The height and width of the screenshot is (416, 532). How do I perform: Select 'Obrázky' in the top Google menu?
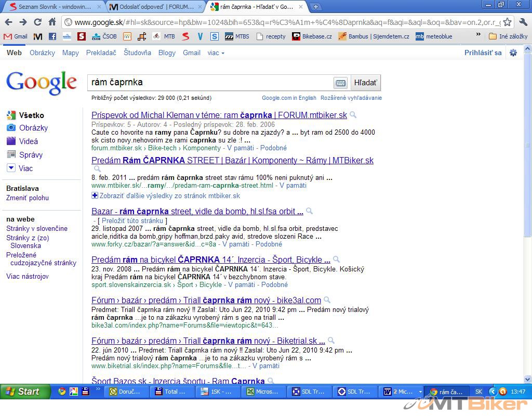pyautogui.click(x=42, y=53)
